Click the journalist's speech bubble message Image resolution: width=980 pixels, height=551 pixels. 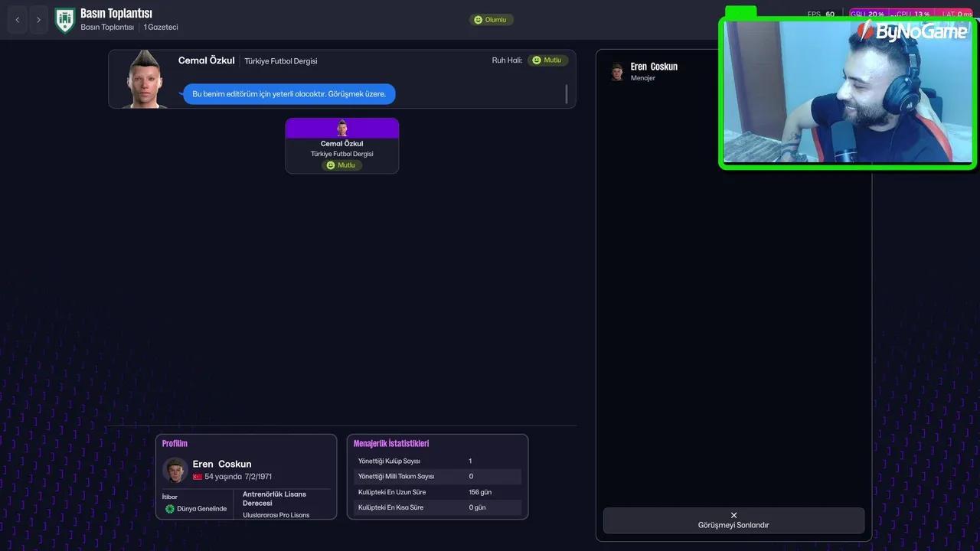point(289,94)
